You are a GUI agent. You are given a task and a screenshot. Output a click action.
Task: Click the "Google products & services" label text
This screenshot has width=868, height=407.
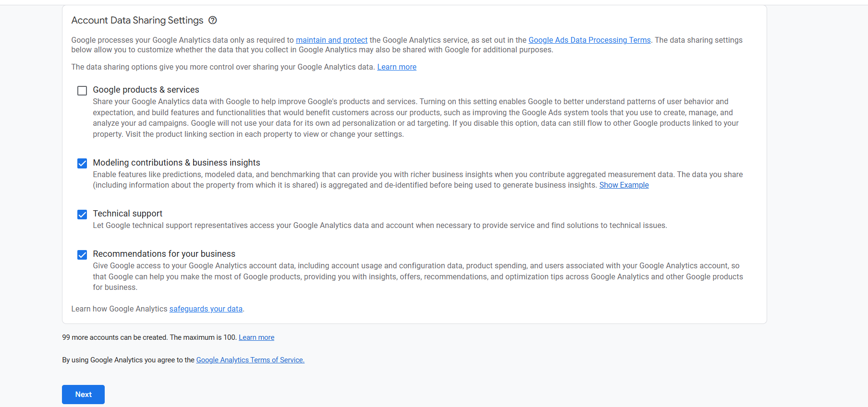(x=146, y=90)
